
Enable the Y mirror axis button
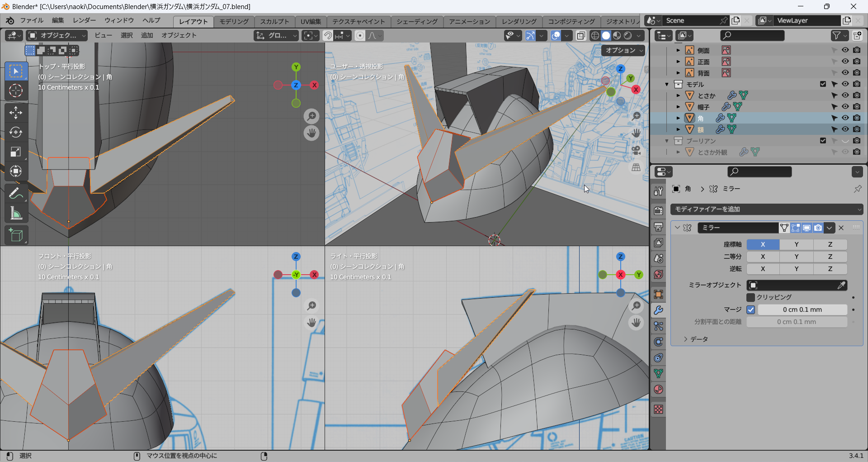point(796,244)
